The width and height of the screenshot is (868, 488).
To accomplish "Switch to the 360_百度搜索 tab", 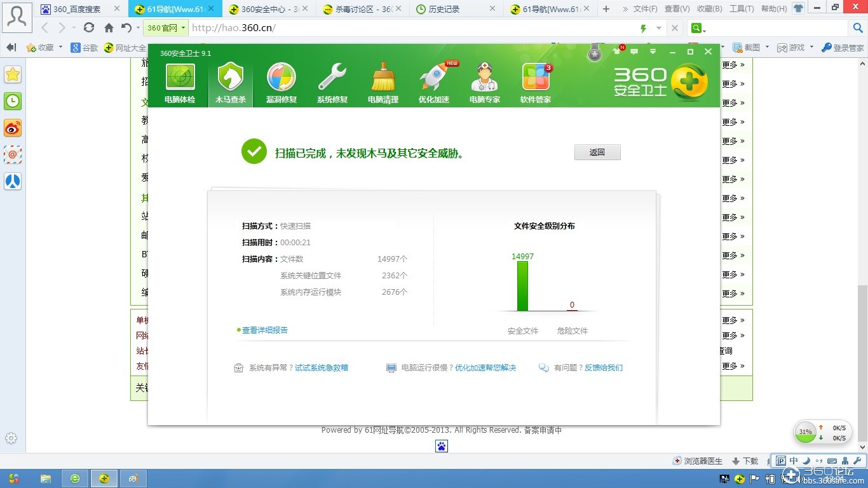I will pyautogui.click(x=81, y=9).
